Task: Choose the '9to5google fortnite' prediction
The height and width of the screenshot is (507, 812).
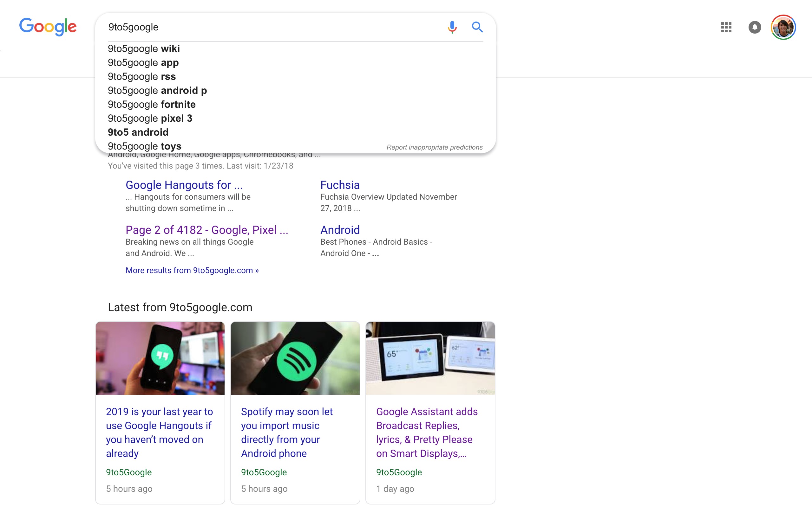Action: 151,104
